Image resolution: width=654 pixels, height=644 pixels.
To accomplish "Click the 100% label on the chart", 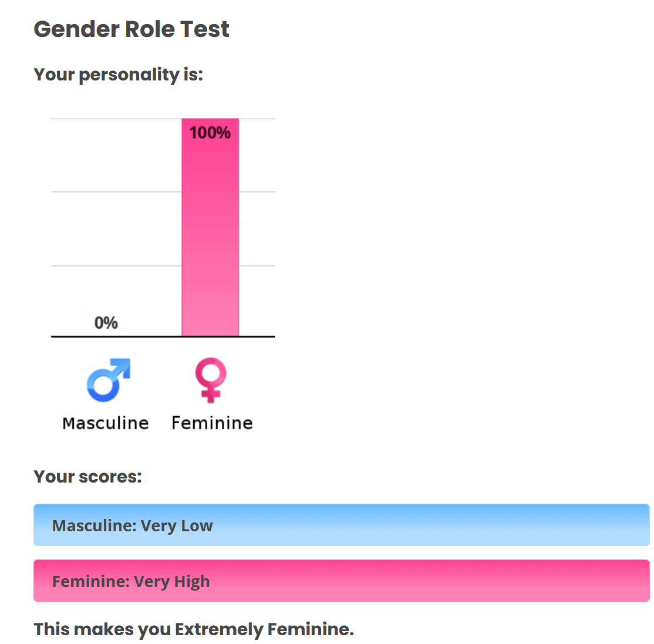I will 210,133.
